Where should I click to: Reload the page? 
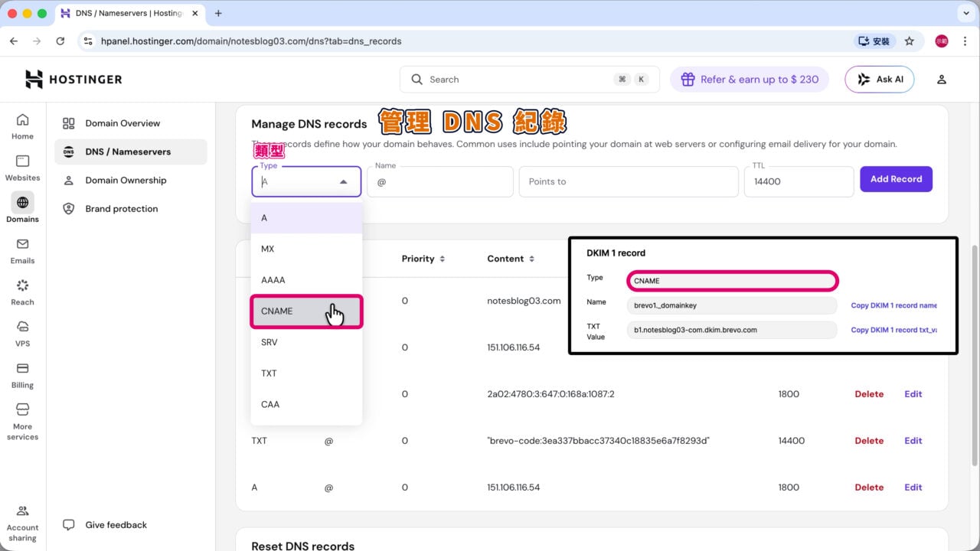[x=60, y=41]
